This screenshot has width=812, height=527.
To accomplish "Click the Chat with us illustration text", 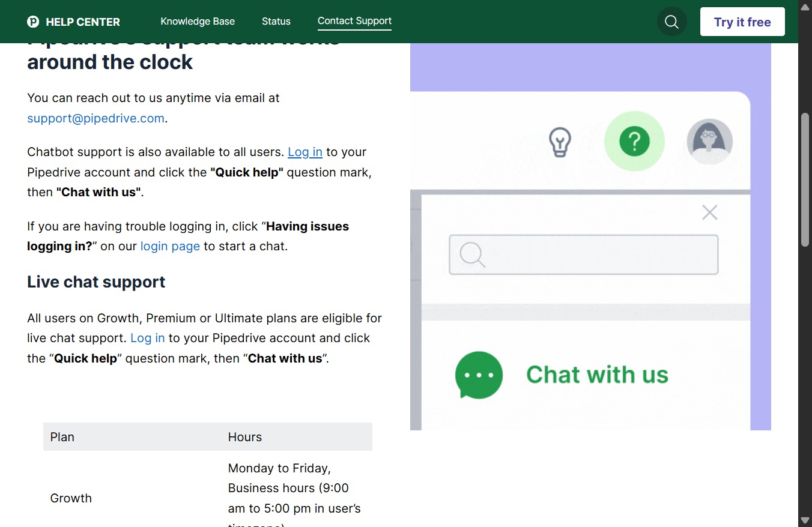I will click(x=597, y=375).
